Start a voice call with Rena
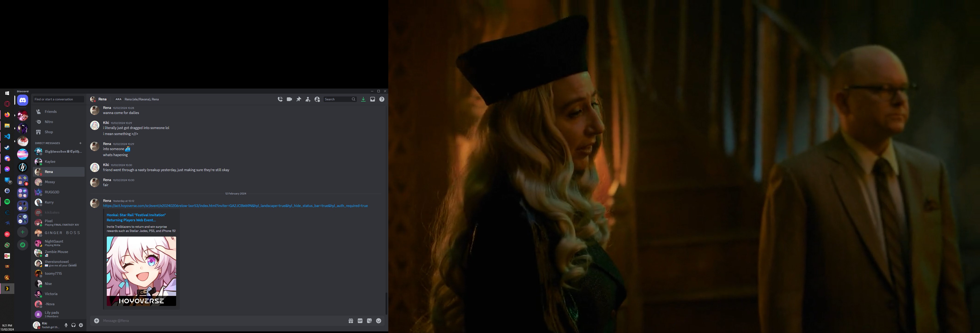The image size is (980, 333). [x=280, y=99]
